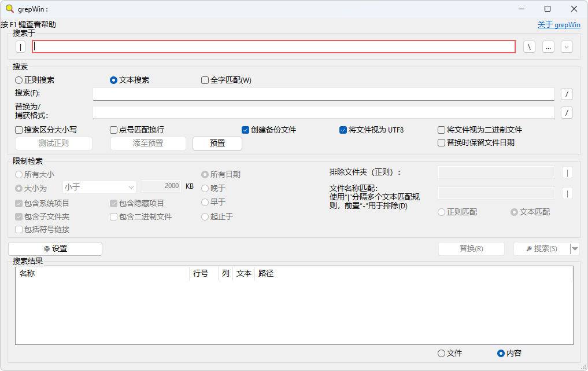
Task: Sort results by the 行号 column header
Action: tap(204, 273)
